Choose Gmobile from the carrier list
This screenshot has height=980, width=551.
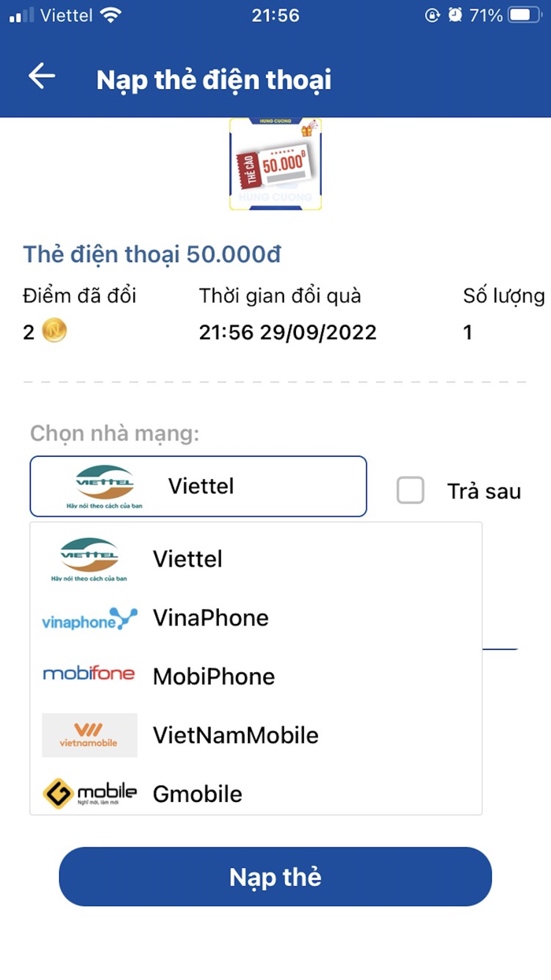pyautogui.click(x=197, y=793)
